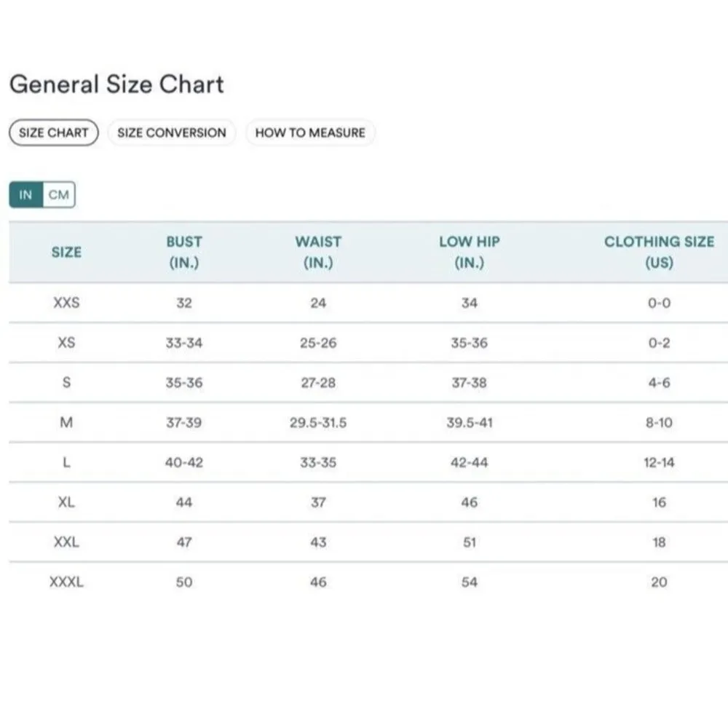This screenshot has height=728, width=728.
Task: Select the L size row label
Action: click(66, 462)
